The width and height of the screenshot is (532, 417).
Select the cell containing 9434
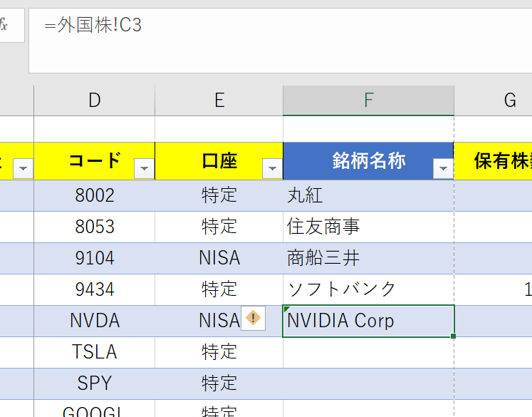(94, 289)
